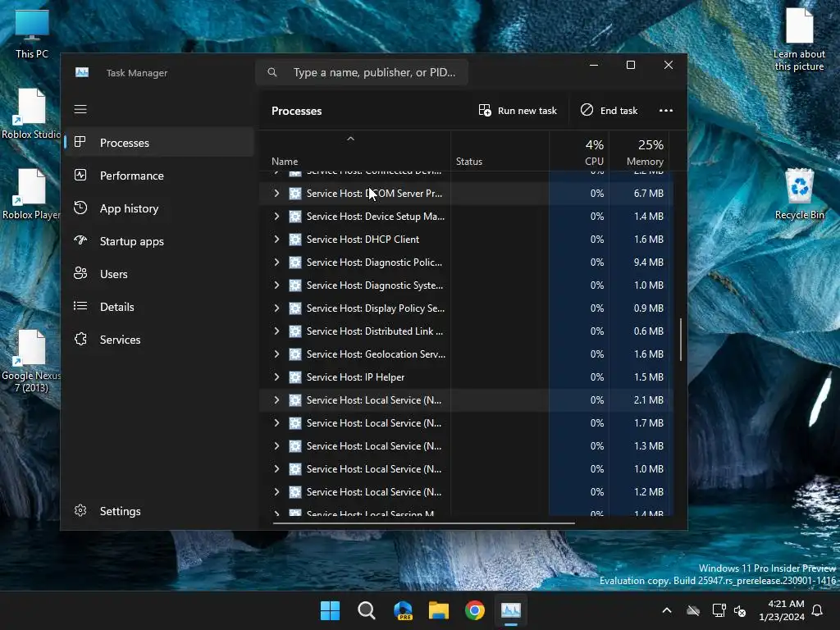Viewport: 840px width, 630px height.
Task: Switch to the Details page
Action: 158,307
